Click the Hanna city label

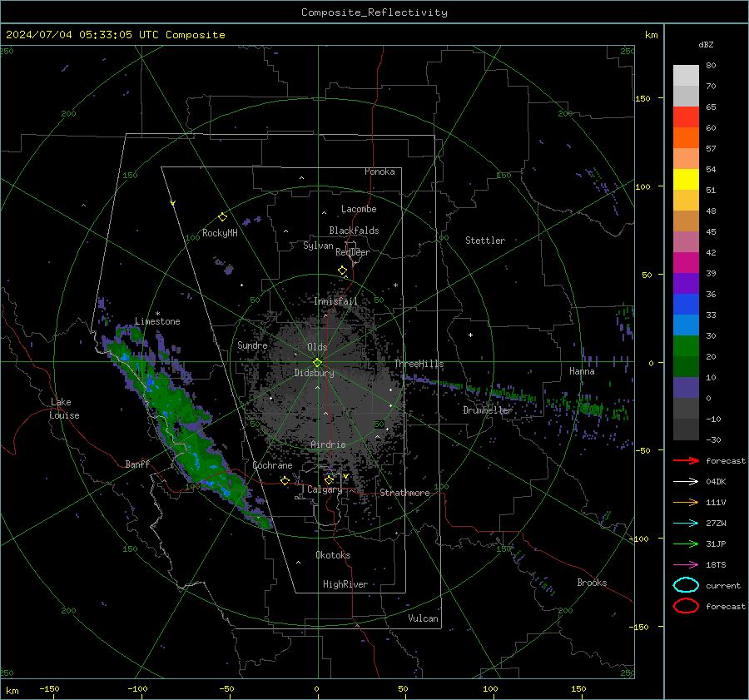pyautogui.click(x=582, y=371)
